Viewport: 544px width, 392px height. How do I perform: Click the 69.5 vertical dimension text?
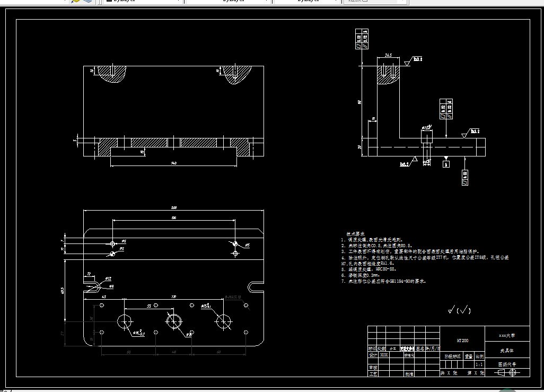[x=63, y=290]
